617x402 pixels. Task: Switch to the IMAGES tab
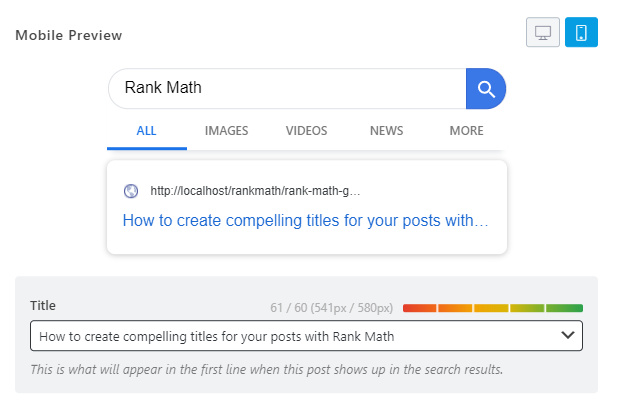(x=226, y=131)
